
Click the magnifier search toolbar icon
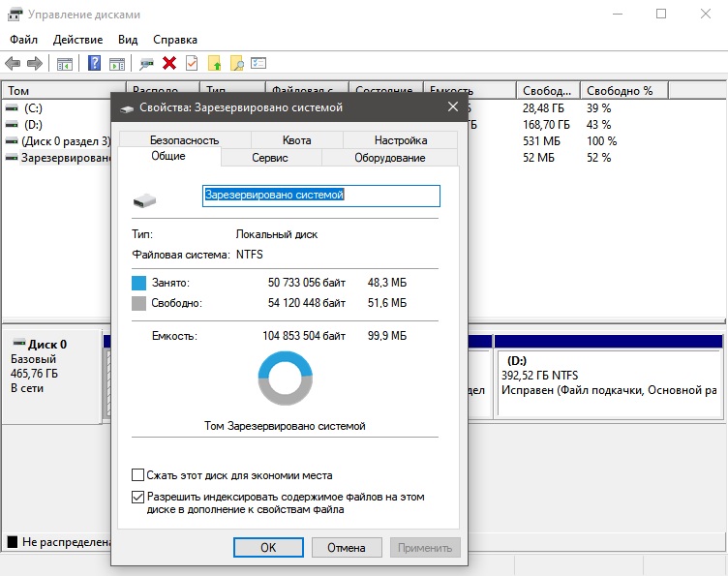click(237, 63)
